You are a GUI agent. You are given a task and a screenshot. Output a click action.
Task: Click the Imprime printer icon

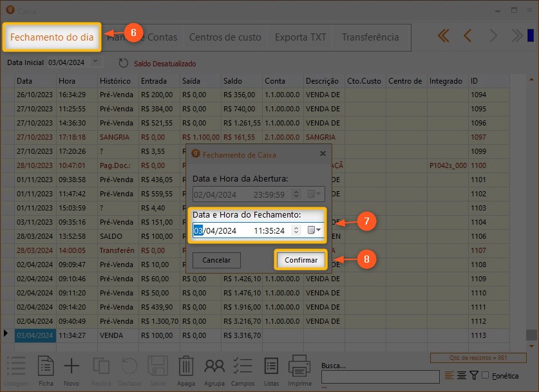pyautogui.click(x=299, y=366)
